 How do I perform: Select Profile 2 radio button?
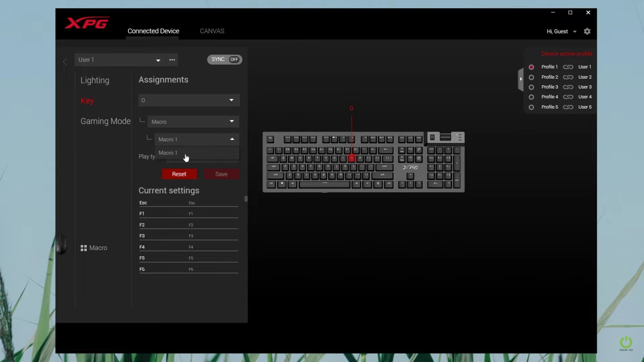click(531, 77)
